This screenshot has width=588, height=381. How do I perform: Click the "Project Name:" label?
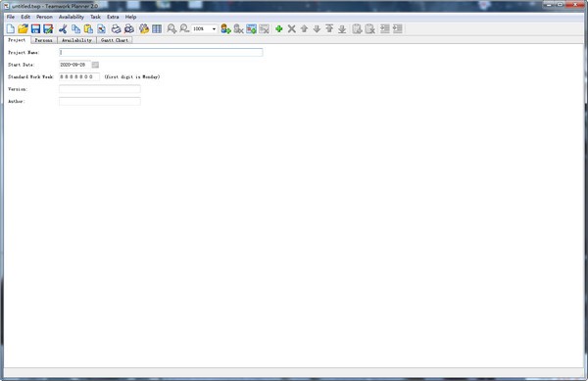(24, 53)
